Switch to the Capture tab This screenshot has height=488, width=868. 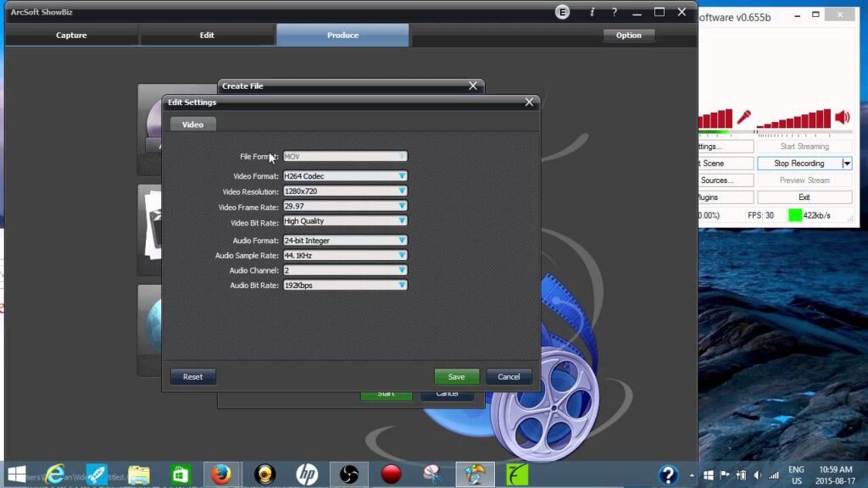point(70,35)
